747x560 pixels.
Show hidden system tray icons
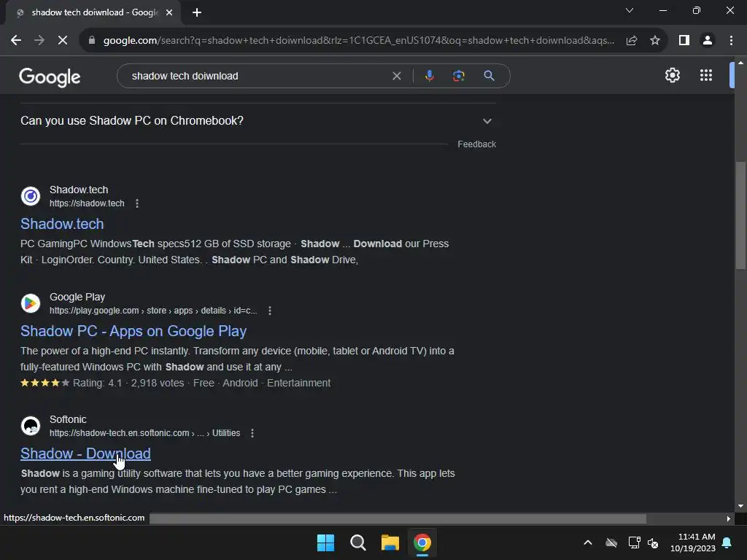click(588, 542)
